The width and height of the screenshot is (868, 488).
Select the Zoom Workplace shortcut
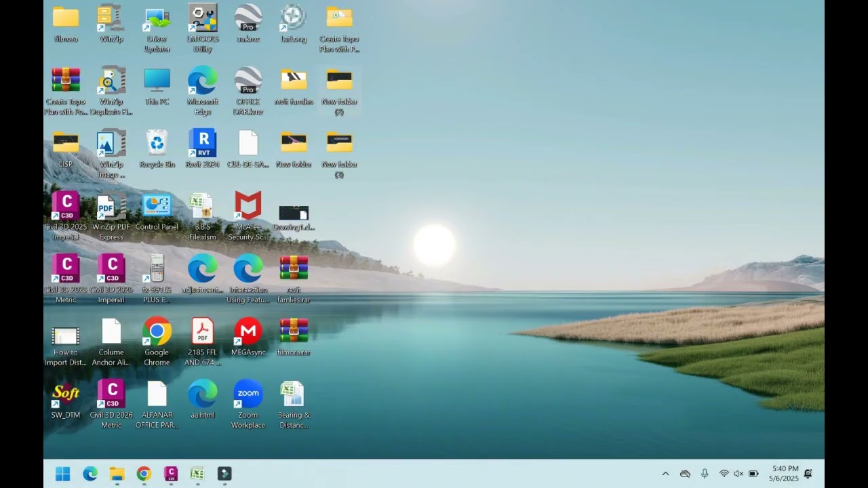(248, 405)
